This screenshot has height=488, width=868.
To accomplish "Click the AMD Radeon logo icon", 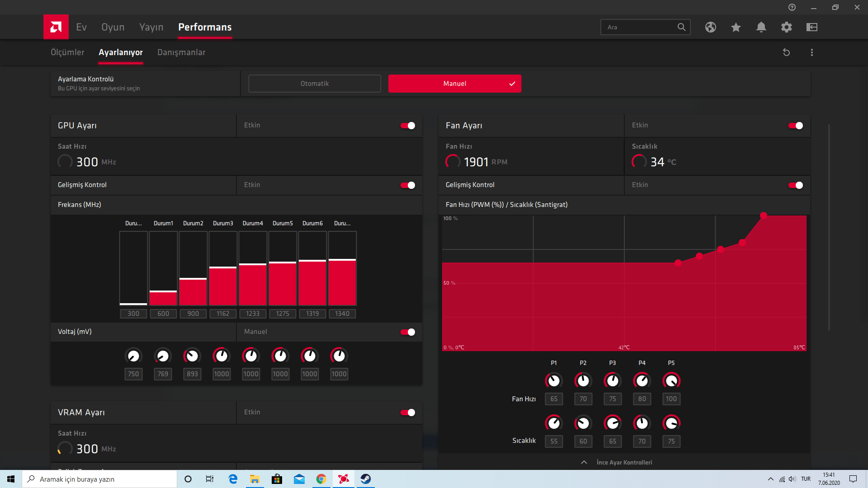I will click(56, 27).
